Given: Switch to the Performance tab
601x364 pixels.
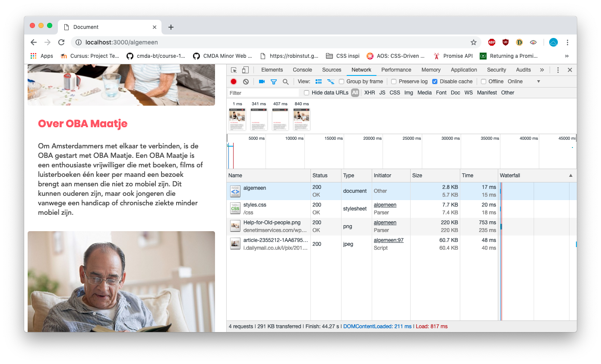Looking at the screenshot, I should (396, 70).
